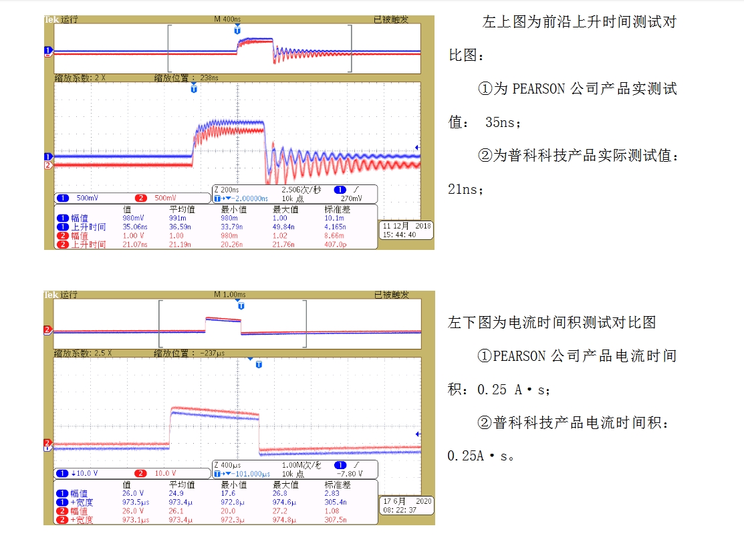Select the red channel 2 ground marker in the upper zoomed graph
This screenshot has height=560, width=744.
pos(48,165)
